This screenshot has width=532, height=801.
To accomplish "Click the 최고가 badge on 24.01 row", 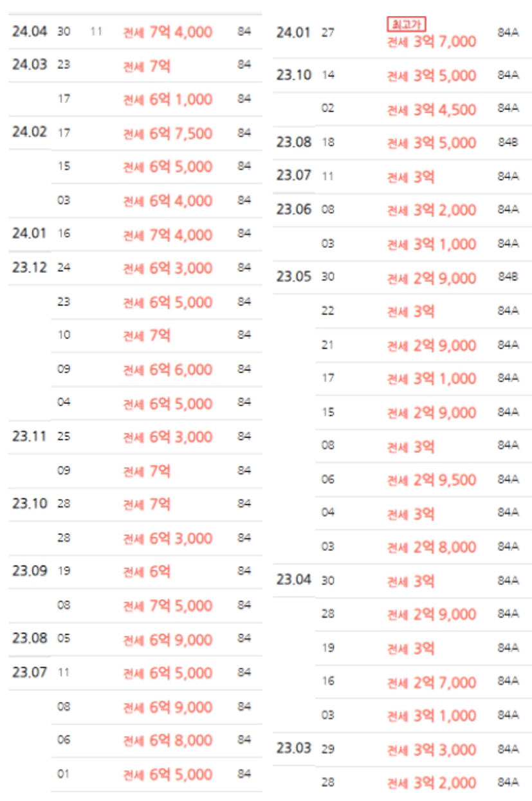I will coord(407,24).
